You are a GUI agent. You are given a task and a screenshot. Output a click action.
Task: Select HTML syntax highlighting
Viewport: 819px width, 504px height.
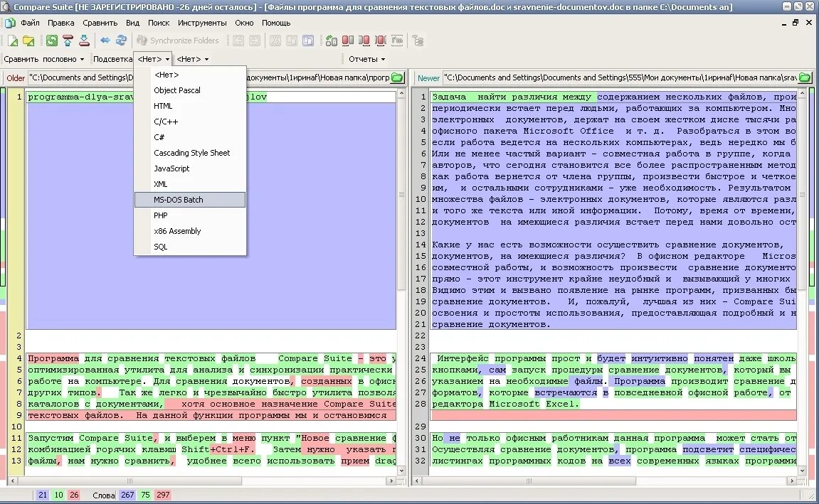pyautogui.click(x=189, y=106)
